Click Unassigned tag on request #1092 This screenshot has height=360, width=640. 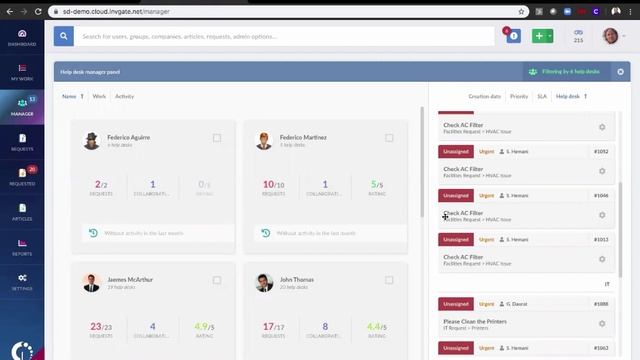[456, 151]
